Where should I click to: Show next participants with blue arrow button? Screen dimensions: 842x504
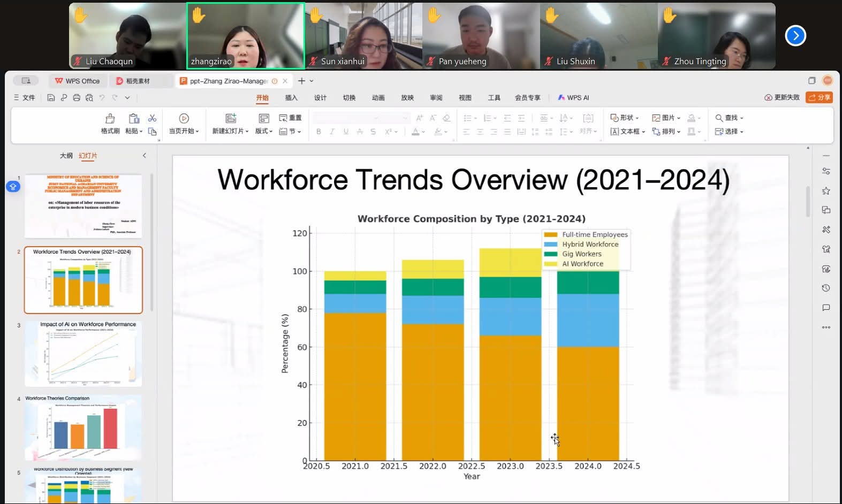tap(795, 36)
